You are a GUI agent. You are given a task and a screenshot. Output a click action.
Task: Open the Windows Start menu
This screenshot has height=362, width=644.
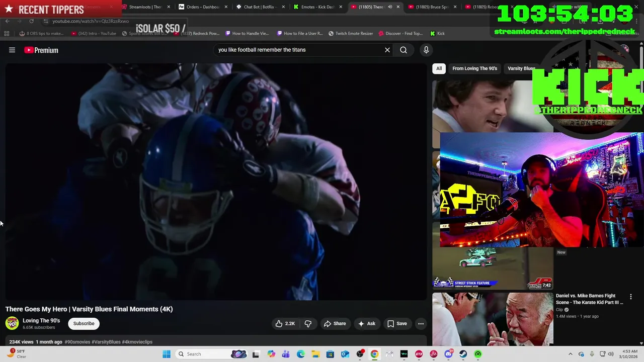(167, 354)
